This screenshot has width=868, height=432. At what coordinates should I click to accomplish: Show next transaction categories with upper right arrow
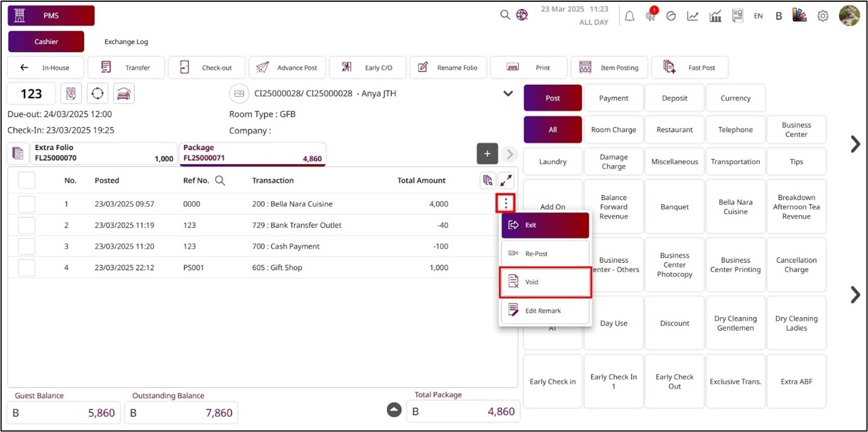(x=855, y=144)
